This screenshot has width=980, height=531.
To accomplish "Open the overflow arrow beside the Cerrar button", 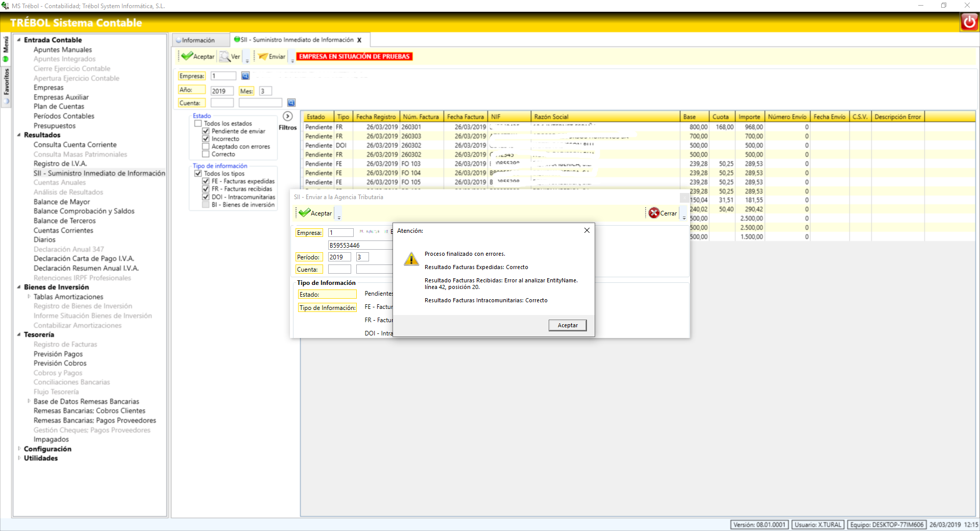I will [684, 214].
